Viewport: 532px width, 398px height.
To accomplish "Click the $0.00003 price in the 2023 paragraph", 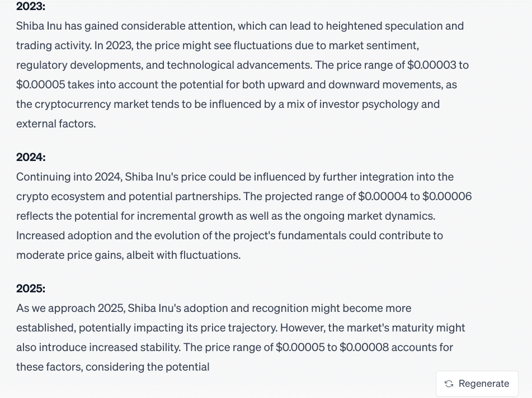I will (x=431, y=65).
